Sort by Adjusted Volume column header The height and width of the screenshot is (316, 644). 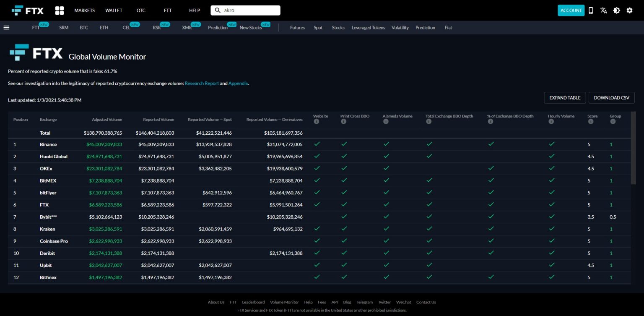coord(107,120)
